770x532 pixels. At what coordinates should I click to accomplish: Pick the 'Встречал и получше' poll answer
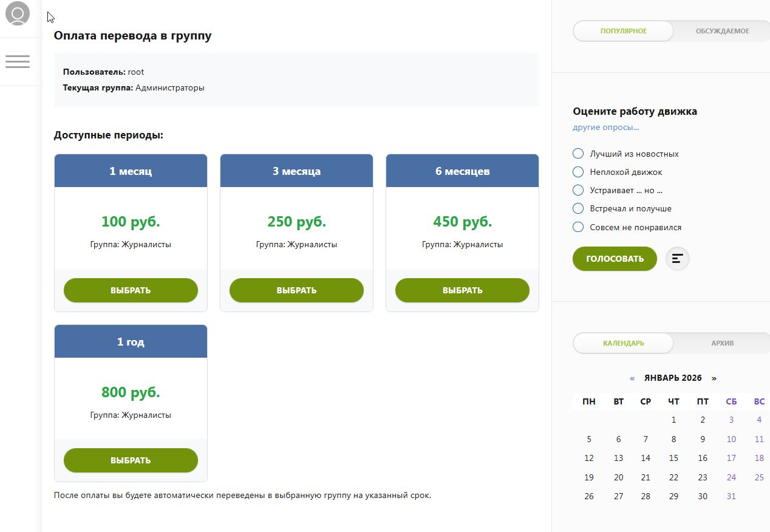tap(578, 208)
